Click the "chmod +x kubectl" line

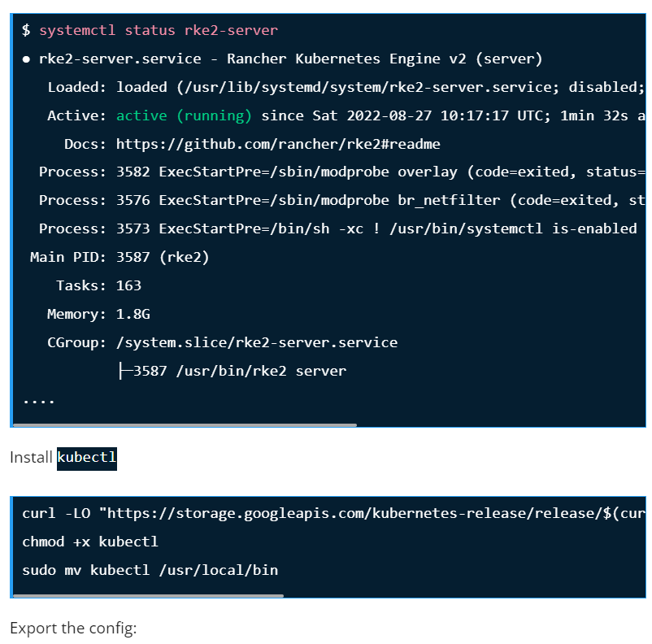click(x=90, y=542)
